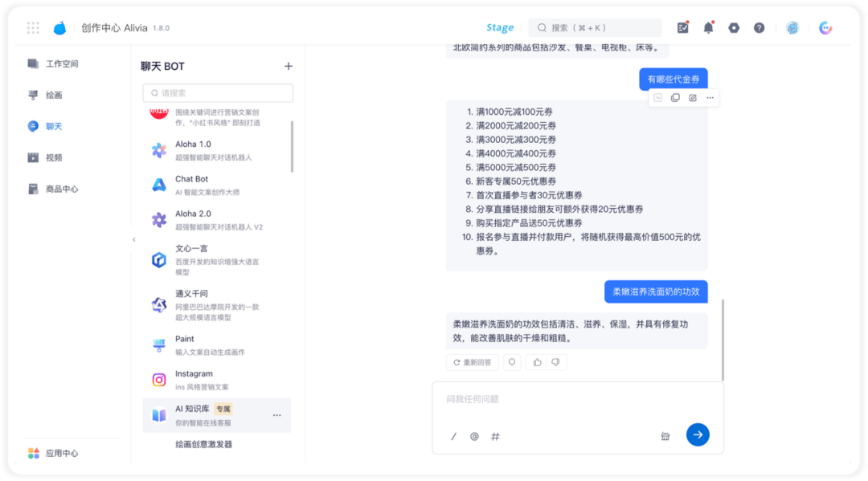Click the @ mention icon in input box
868x481 pixels.
point(474,436)
